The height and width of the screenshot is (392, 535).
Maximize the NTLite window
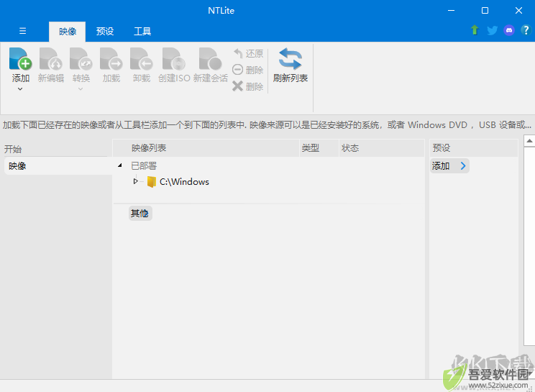(485, 11)
